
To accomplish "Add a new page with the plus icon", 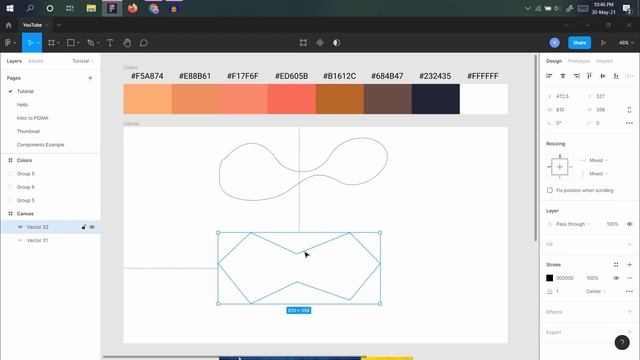I will click(90, 78).
